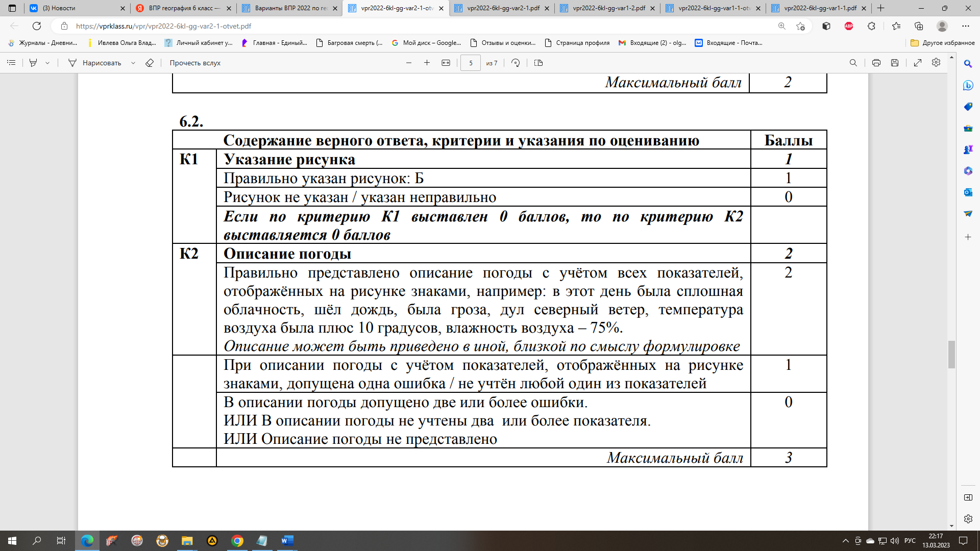Open the favorites list

pyautogui.click(x=896, y=26)
